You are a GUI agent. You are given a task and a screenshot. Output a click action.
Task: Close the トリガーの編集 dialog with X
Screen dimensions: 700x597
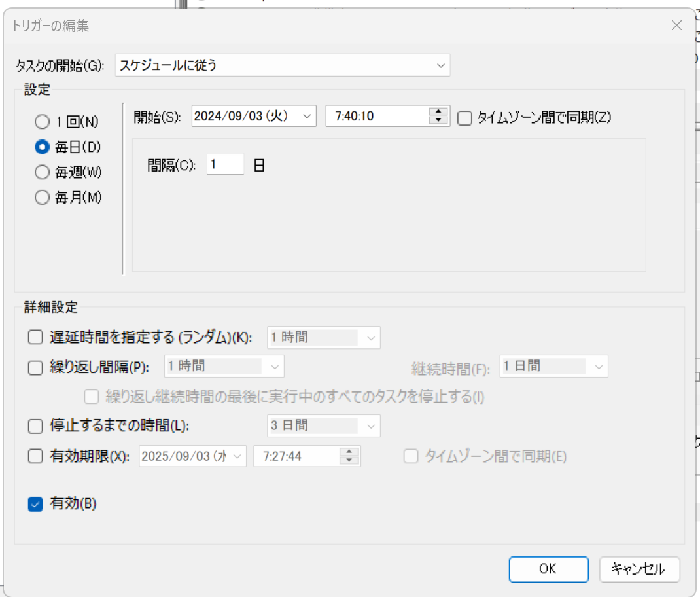[676, 26]
